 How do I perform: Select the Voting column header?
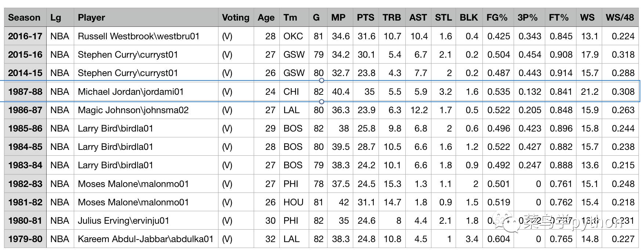(x=235, y=18)
